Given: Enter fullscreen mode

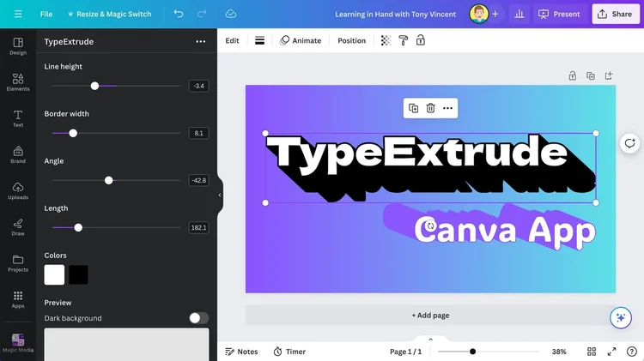Looking at the screenshot, I should [x=611, y=352].
